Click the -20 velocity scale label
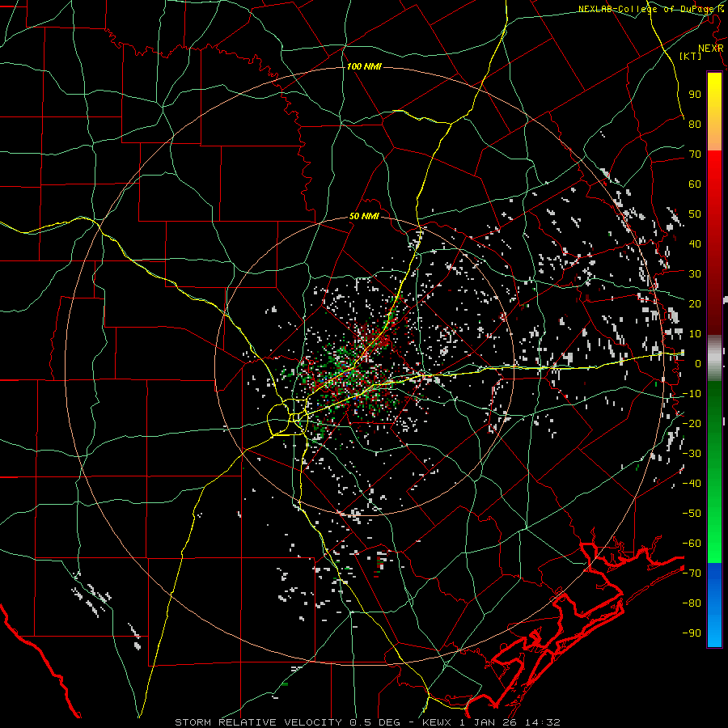Image resolution: width=728 pixels, height=728 pixels. (x=692, y=423)
